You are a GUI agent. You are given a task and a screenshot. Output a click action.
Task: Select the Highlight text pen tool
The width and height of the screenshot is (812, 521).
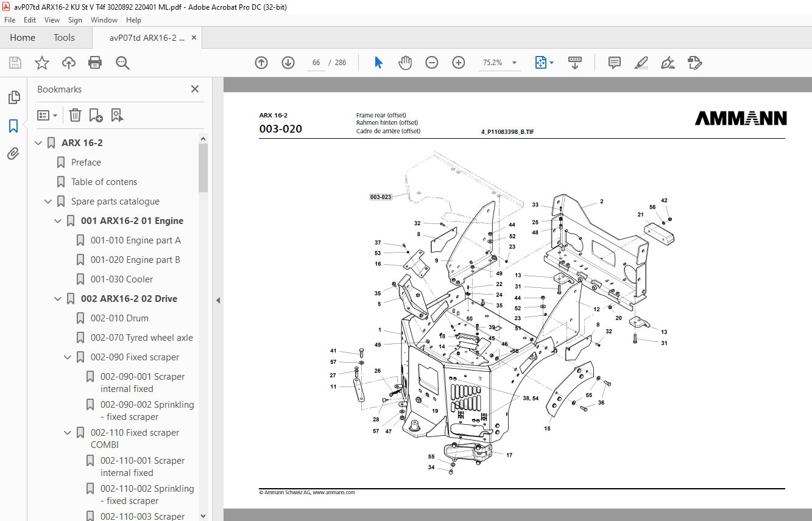point(641,63)
